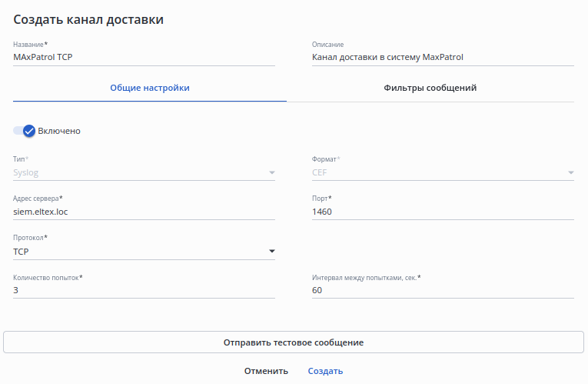
Task: Switch to the Общие настройки tab
Action: (x=150, y=88)
